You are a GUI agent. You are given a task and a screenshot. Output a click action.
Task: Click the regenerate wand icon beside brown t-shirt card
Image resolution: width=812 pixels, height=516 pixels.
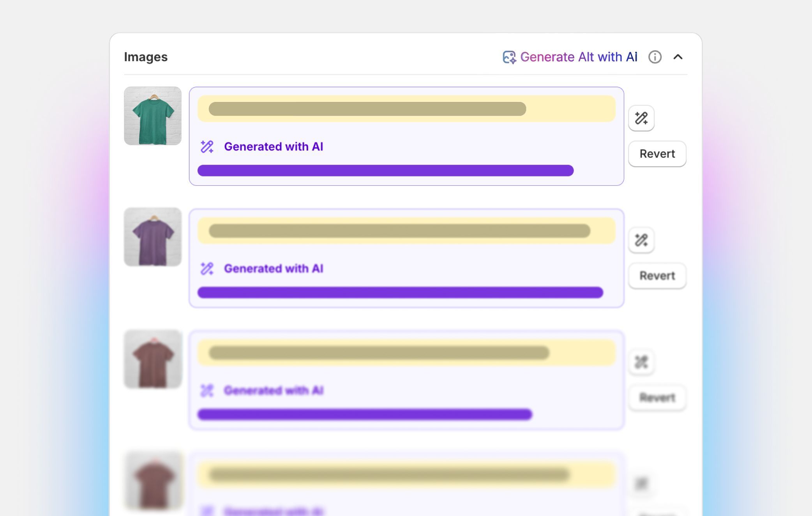641,362
